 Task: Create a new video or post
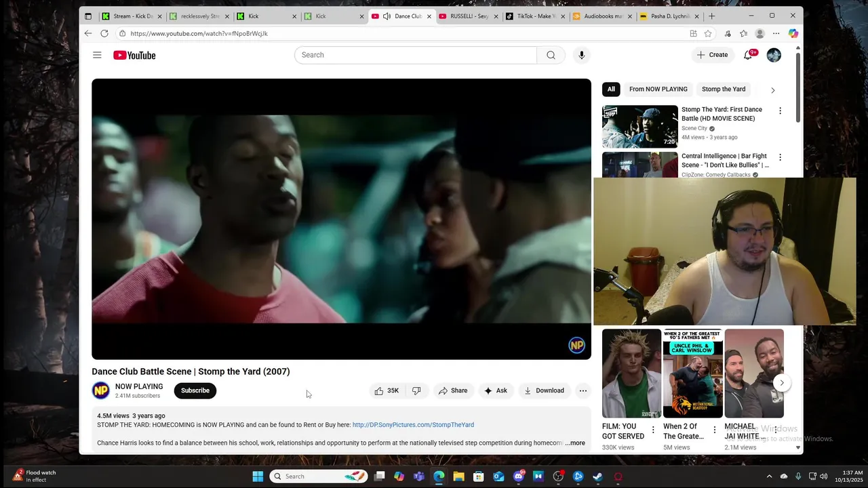tap(712, 55)
